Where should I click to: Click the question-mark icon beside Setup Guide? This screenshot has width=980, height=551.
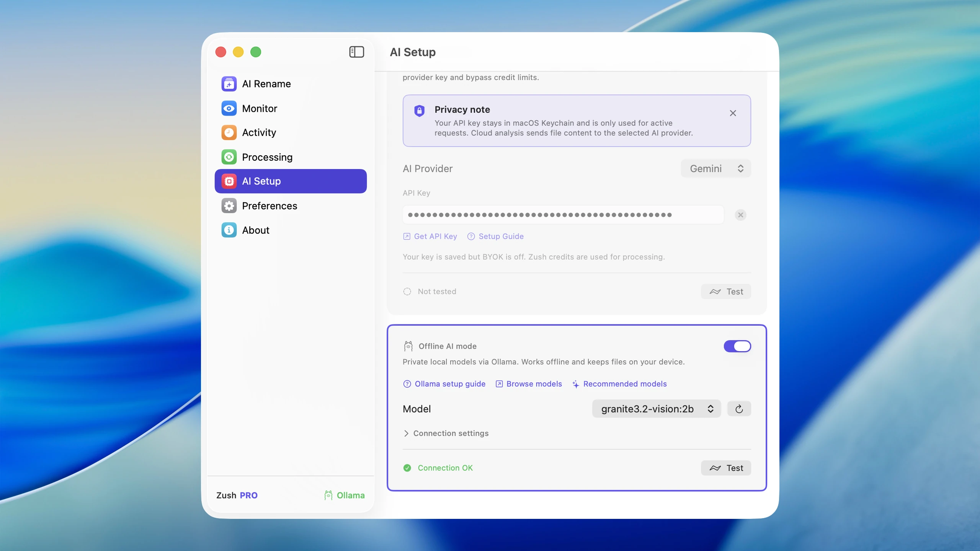coord(471,236)
